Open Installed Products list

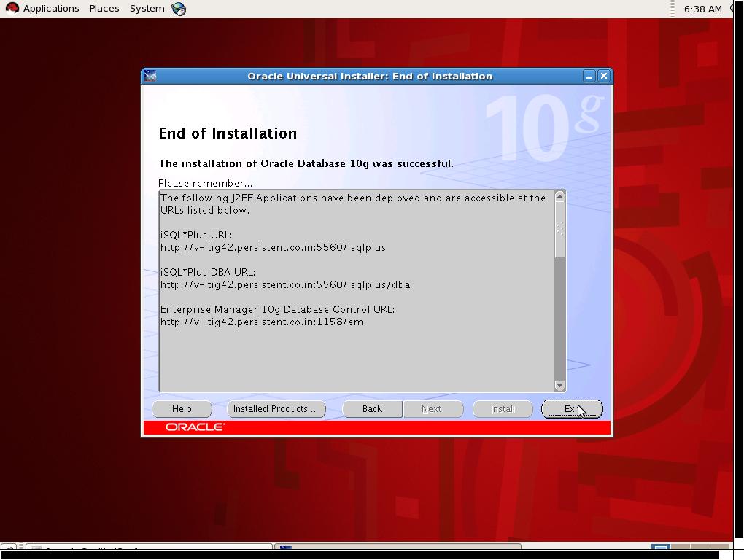(276, 409)
